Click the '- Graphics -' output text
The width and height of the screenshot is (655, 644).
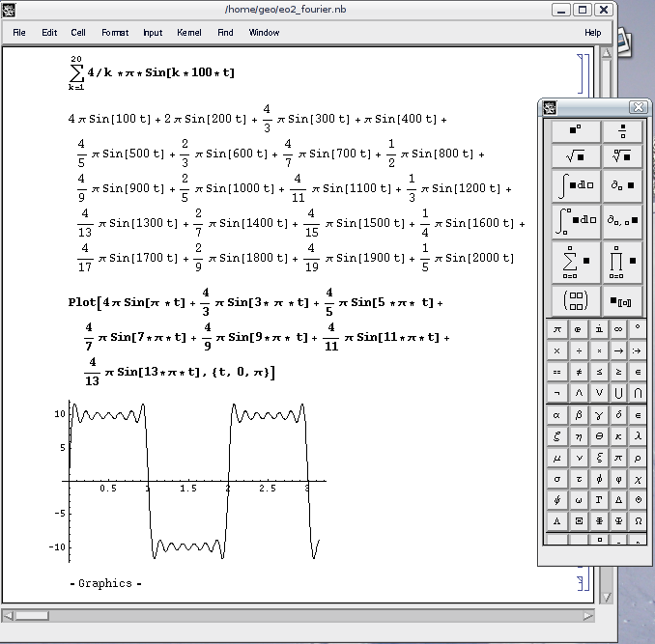(105, 583)
